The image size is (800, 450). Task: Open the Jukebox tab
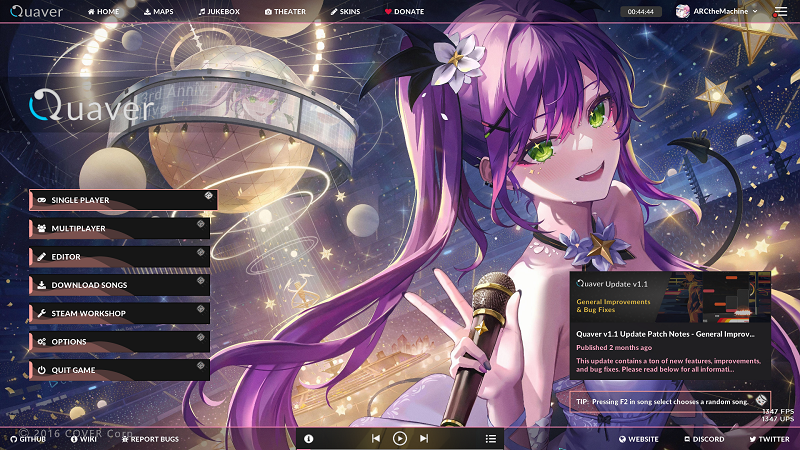click(219, 11)
